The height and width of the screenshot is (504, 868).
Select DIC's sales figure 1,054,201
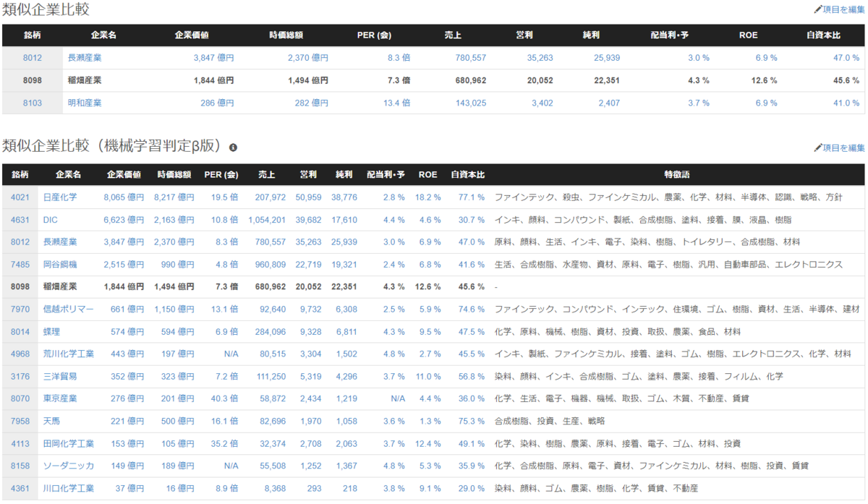click(x=267, y=219)
